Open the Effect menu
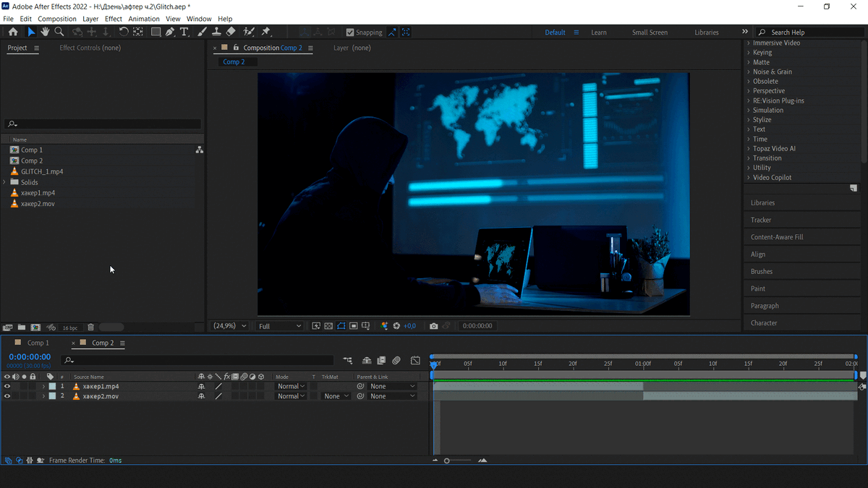The height and width of the screenshot is (488, 868). pos(114,19)
